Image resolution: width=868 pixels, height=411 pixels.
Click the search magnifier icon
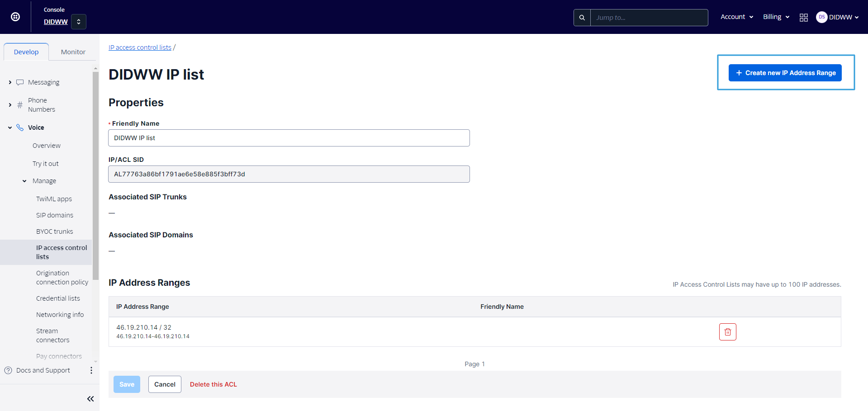[582, 18]
